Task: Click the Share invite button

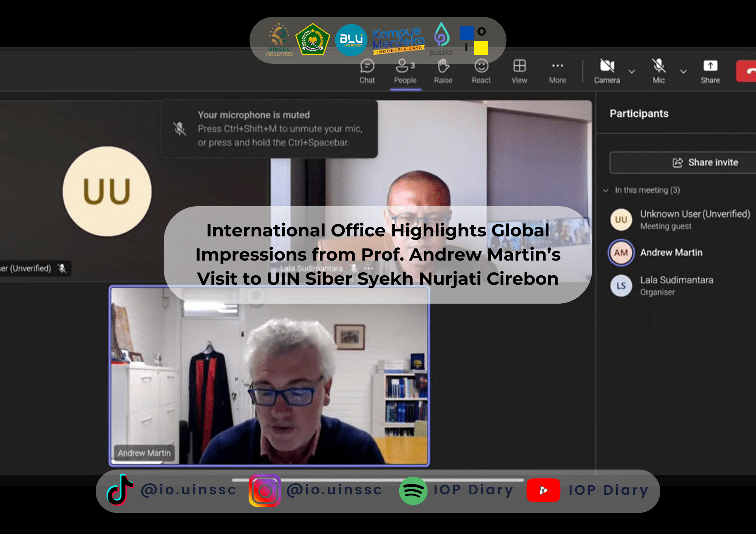Action: click(x=683, y=162)
